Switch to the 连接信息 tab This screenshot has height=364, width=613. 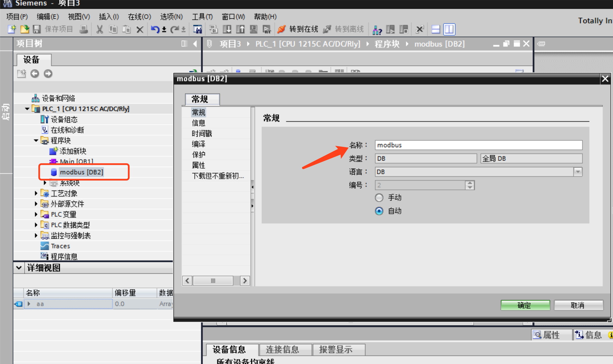(282, 349)
